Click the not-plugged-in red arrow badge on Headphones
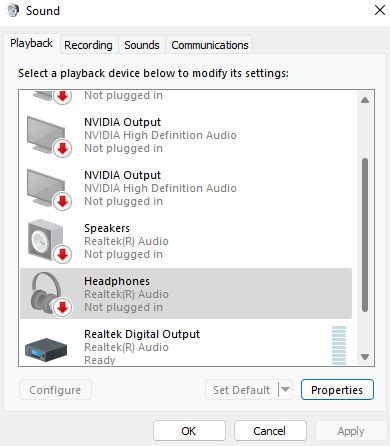The image size is (390, 446). click(x=62, y=307)
